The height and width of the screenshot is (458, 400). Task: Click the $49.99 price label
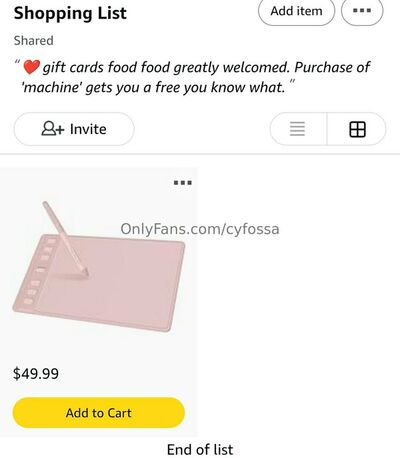coord(36,373)
